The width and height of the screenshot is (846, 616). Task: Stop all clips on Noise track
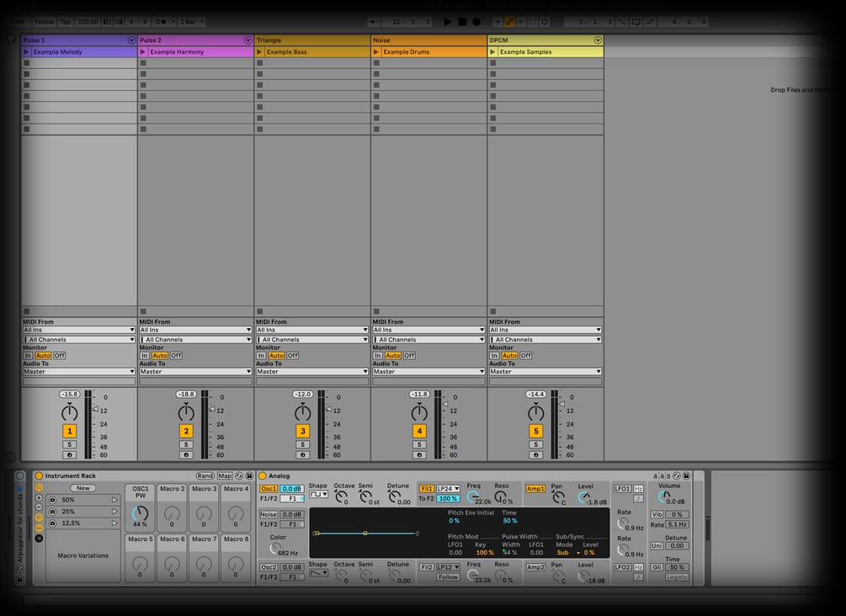click(x=376, y=311)
